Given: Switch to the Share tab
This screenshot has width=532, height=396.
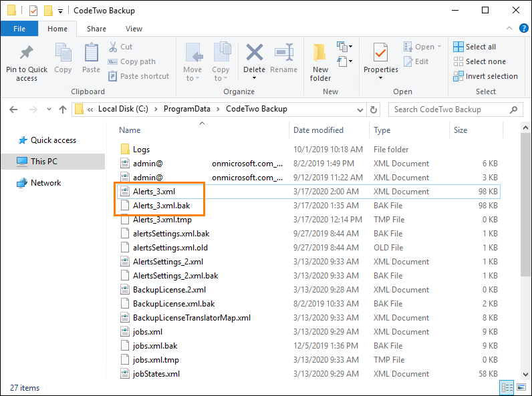Looking at the screenshot, I should click(x=96, y=29).
